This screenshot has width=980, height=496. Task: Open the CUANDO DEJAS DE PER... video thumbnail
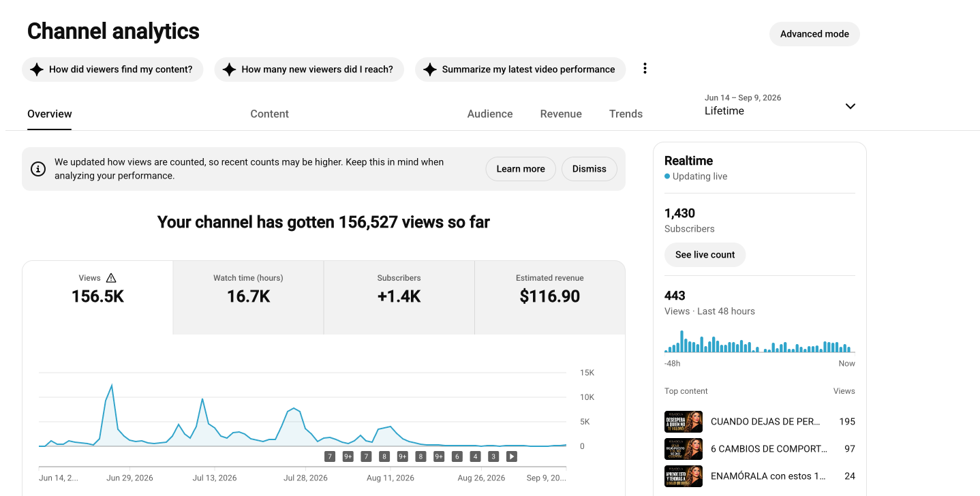click(x=684, y=422)
